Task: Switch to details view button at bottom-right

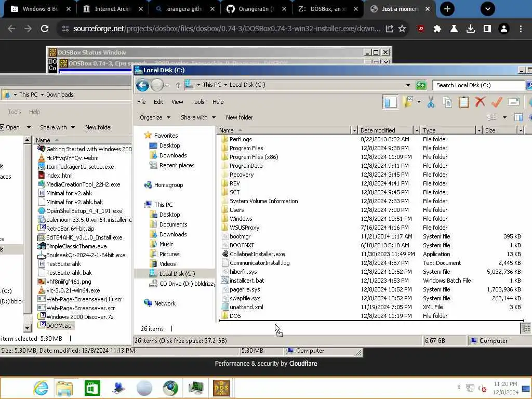Action: pyautogui.click(x=526, y=328)
